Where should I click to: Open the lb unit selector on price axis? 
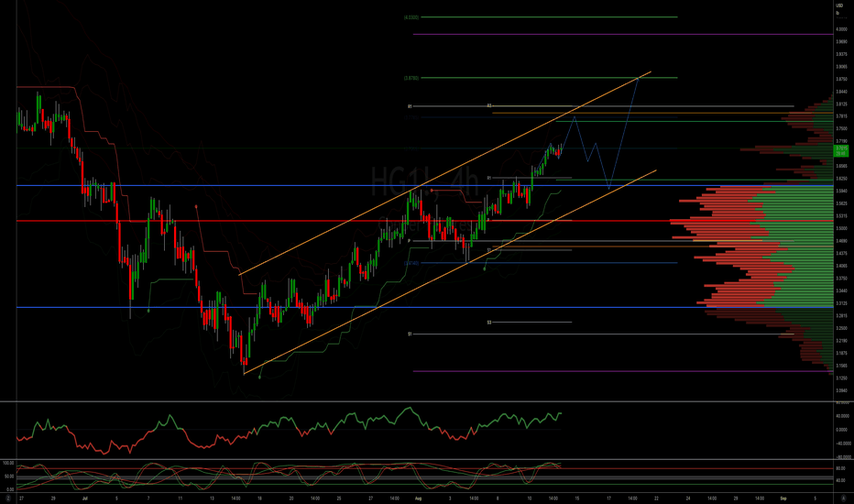[x=838, y=12]
